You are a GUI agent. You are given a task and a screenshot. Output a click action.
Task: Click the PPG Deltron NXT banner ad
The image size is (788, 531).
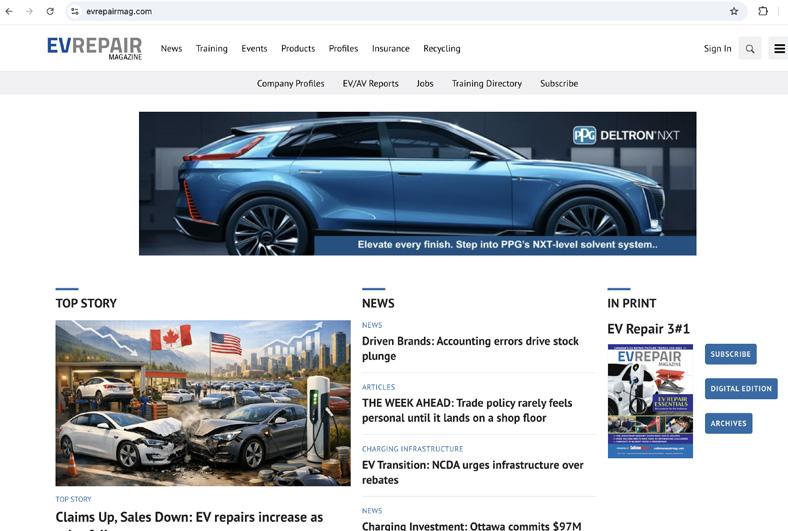[418, 183]
